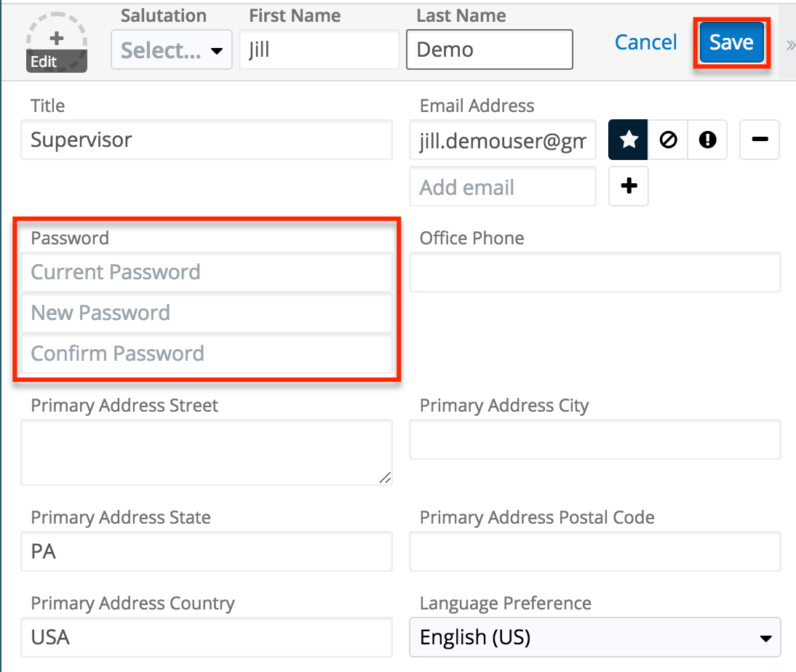Toggle the email opted-out icon
Viewport: 796px width, 672px height.
click(668, 140)
